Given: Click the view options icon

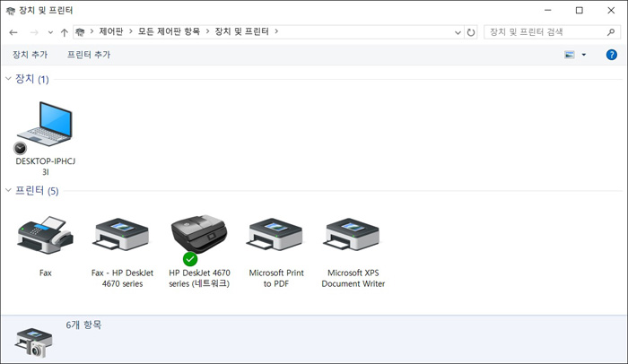Looking at the screenshot, I should [x=569, y=55].
